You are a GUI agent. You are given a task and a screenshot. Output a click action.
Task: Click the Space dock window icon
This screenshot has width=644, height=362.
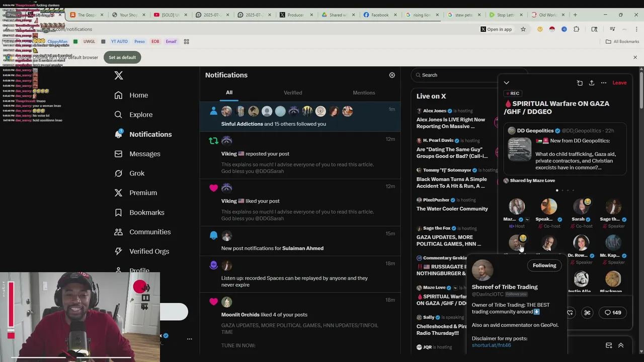(580, 83)
